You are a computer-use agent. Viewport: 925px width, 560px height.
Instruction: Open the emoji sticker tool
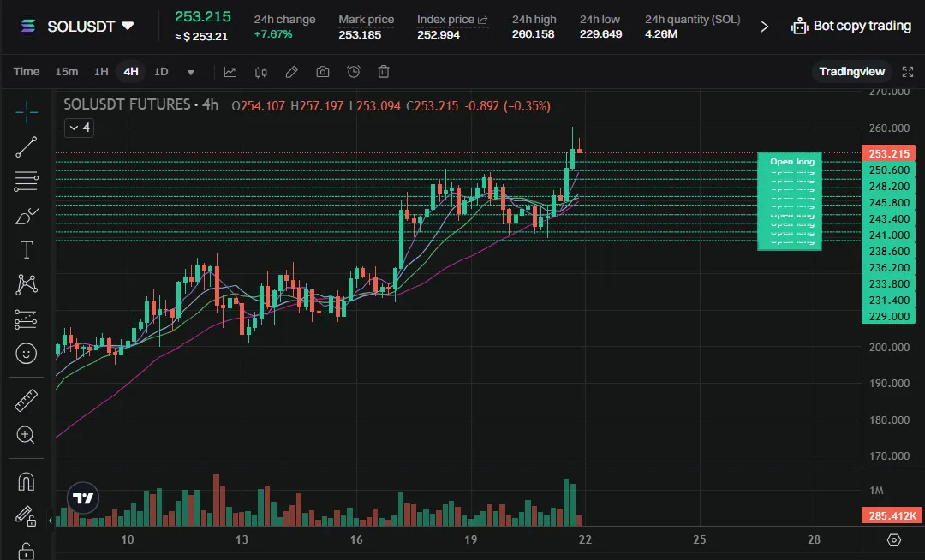tap(27, 353)
